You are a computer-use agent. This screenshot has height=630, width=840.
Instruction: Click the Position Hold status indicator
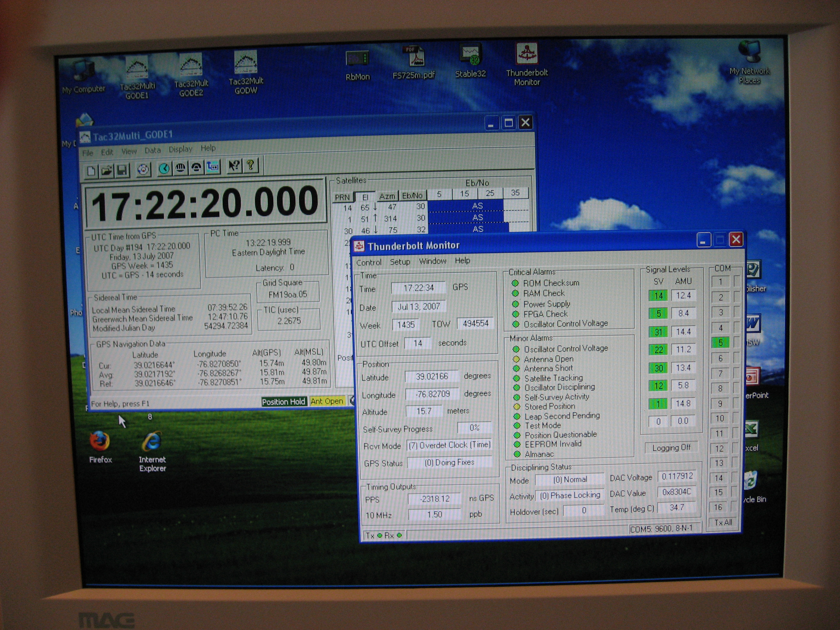pos(283,402)
